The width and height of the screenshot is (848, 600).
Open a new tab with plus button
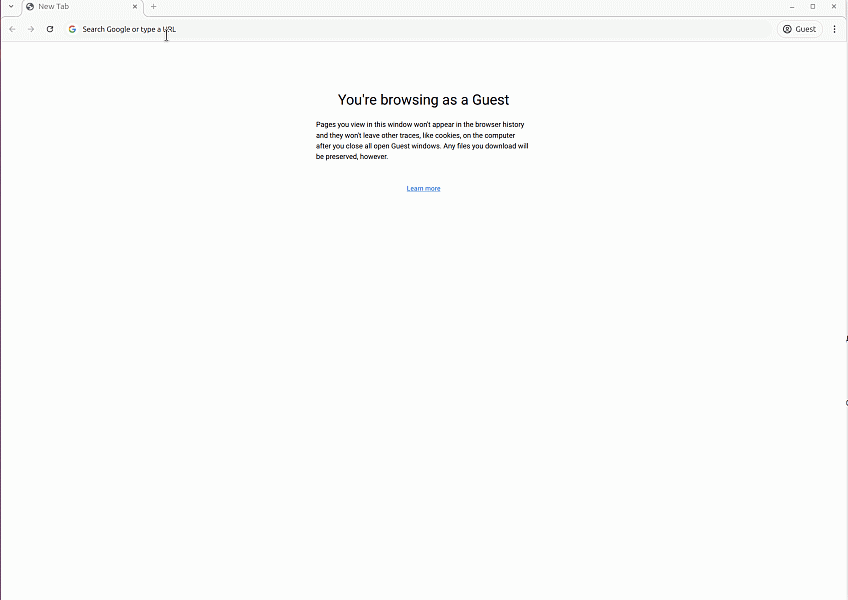[153, 7]
